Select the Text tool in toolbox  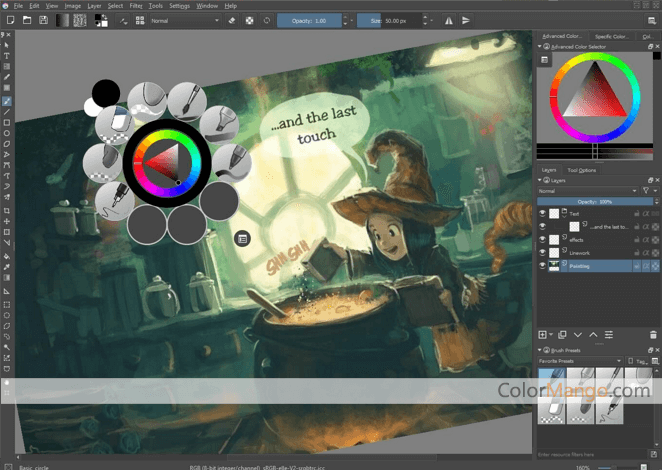coord(7,56)
